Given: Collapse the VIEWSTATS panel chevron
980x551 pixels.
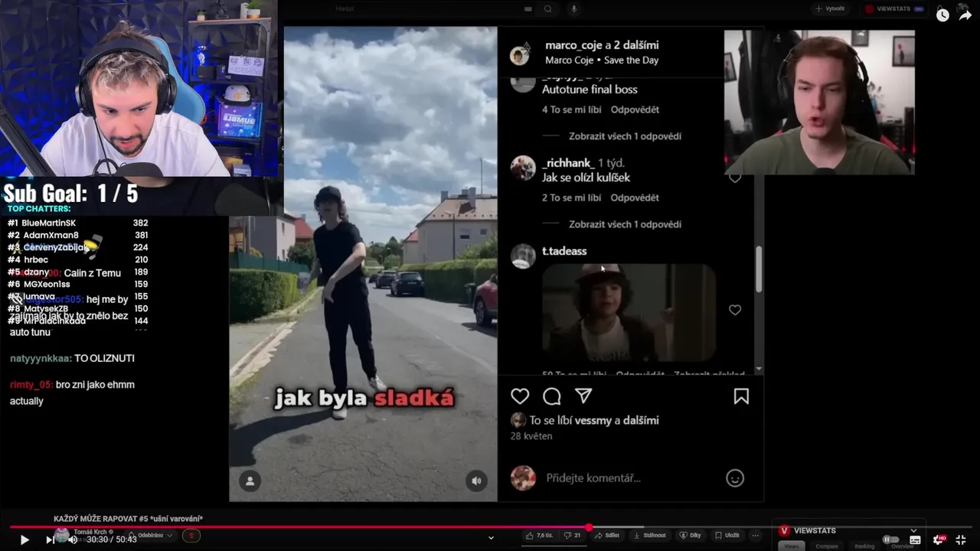Looking at the screenshot, I should (x=913, y=530).
